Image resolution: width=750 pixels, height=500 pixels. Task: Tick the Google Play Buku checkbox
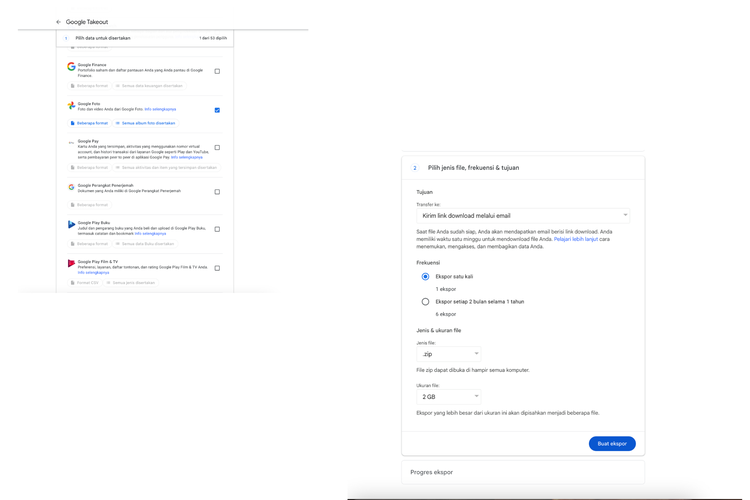pyautogui.click(x=217, y=229)
